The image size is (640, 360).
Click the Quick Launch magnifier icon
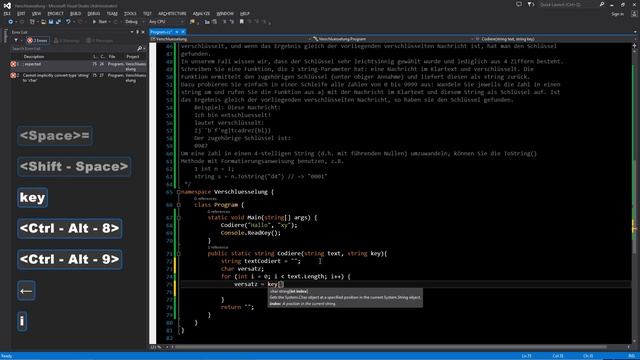pyautogui.click(x=602, y=4)
